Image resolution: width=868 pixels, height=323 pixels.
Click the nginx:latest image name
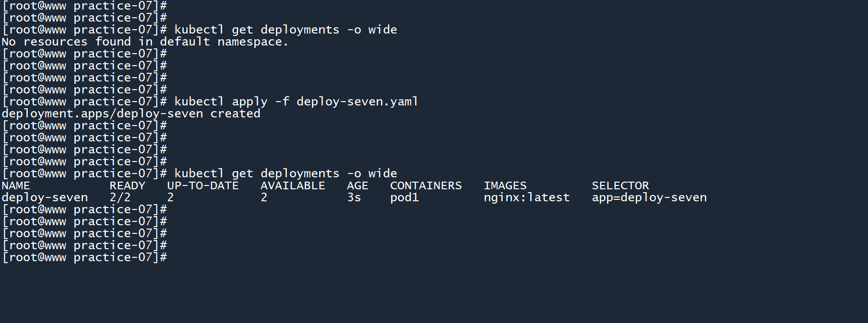tap(526, 197)
